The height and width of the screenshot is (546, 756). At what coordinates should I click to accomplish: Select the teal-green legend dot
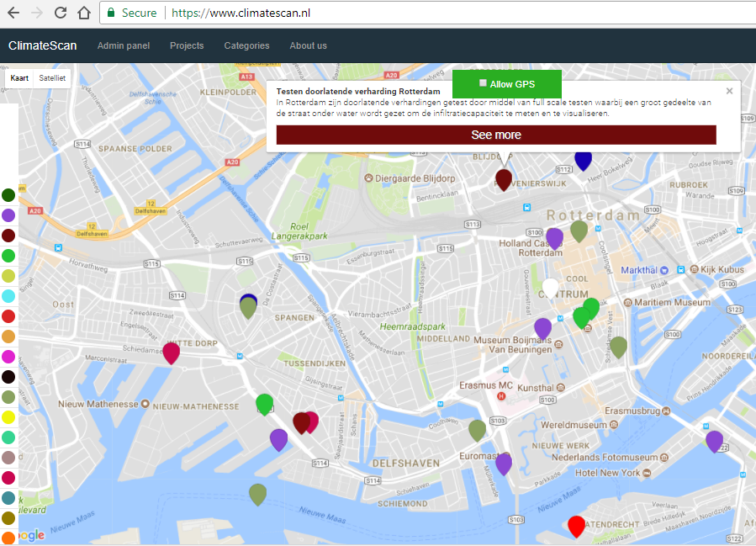(x=8, y=437)
